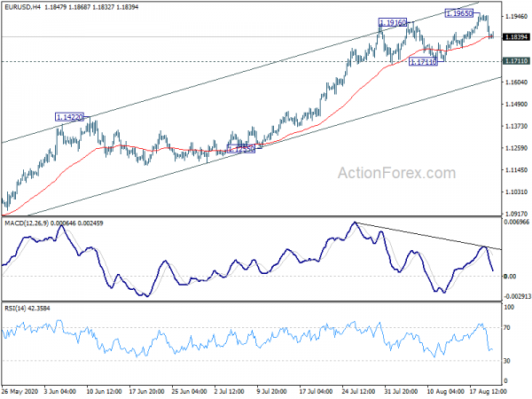Click the 3 Jun 04:00 time label

pyautogui.click(x=60, y=391)
